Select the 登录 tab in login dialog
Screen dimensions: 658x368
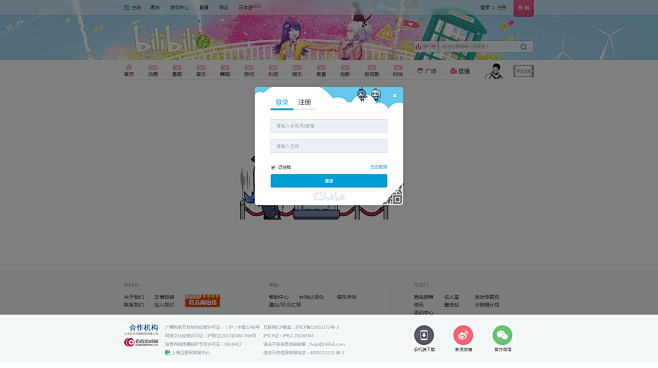[x=282, y=102]
